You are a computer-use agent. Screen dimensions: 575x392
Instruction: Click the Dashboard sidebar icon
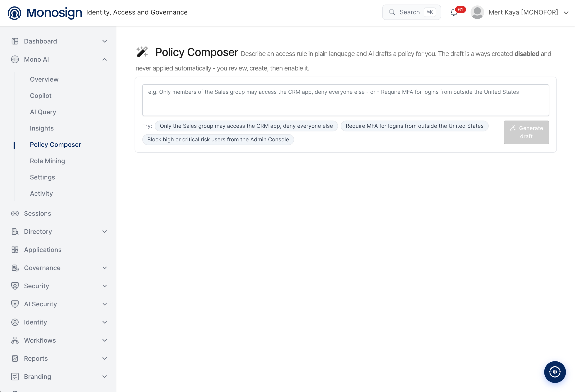pos(15,41)
